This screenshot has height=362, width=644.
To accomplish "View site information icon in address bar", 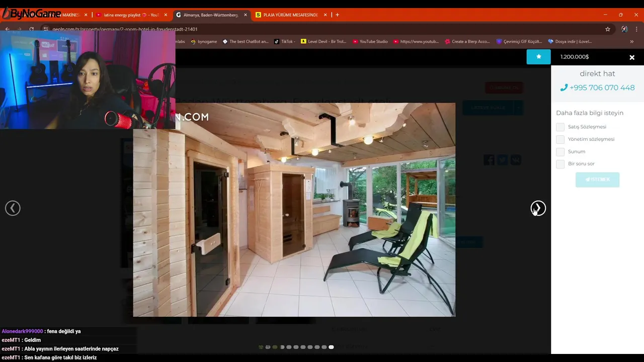I will click(46, 29).
